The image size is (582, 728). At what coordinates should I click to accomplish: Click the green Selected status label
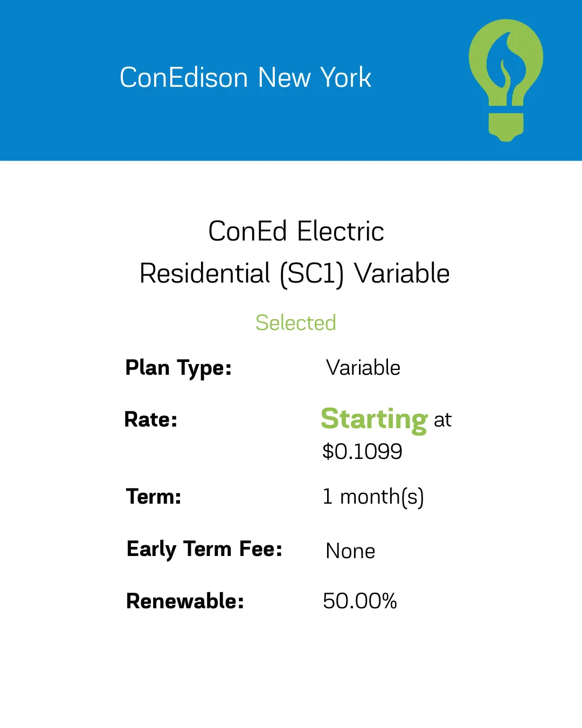[295, 323]
